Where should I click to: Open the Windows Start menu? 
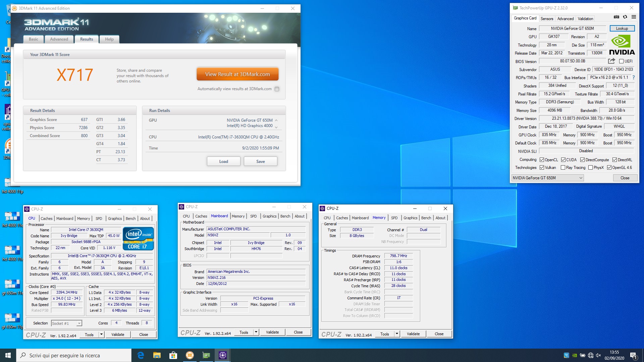tap(8, 355)
